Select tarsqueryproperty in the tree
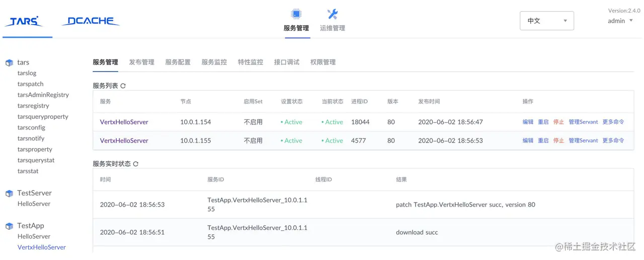644x260 pixels. (43, 116)
